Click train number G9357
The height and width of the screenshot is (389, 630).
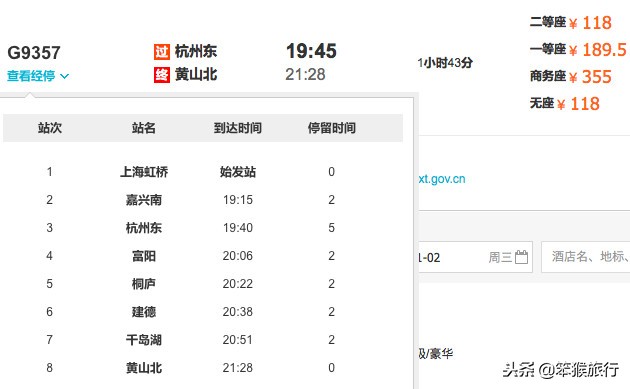point(34,53)
